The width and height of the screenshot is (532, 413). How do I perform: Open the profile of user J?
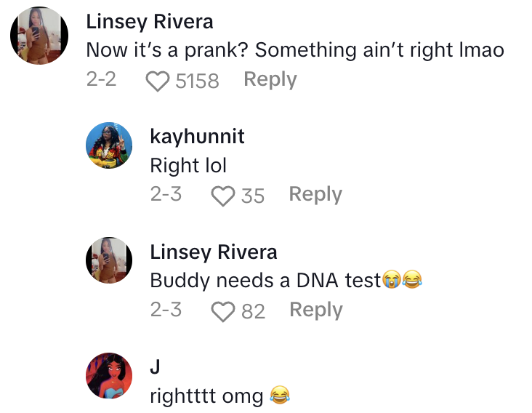(154, 368)
